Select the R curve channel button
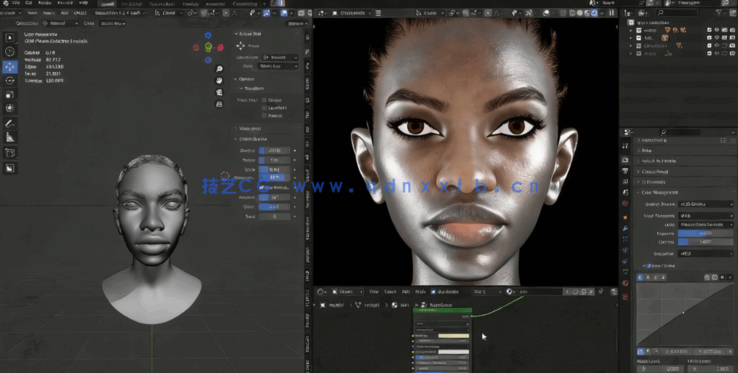This screenshot has width=738, height=373. tap(648, 278)
